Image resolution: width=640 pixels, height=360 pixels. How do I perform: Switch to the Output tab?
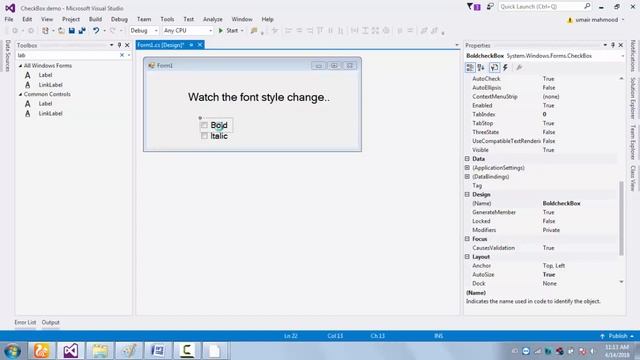click(x=51, y=322)
